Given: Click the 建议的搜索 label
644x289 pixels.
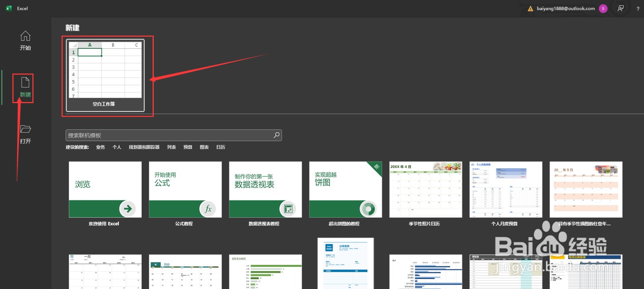Looking at the screenshot, I should coord(77,147).
